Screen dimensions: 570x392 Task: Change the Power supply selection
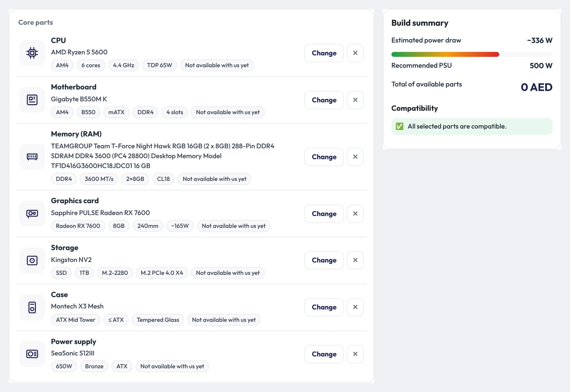click(324, 354)
